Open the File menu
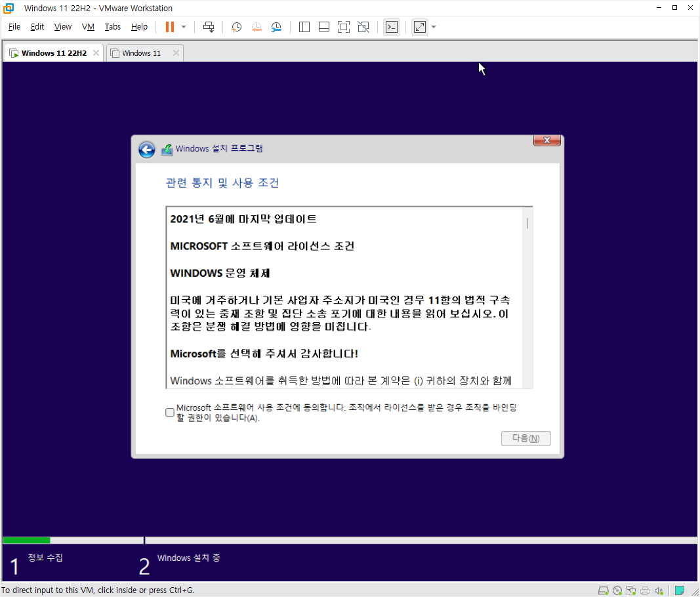The height and width of the screenshot is (597, 700). (14, 27)
